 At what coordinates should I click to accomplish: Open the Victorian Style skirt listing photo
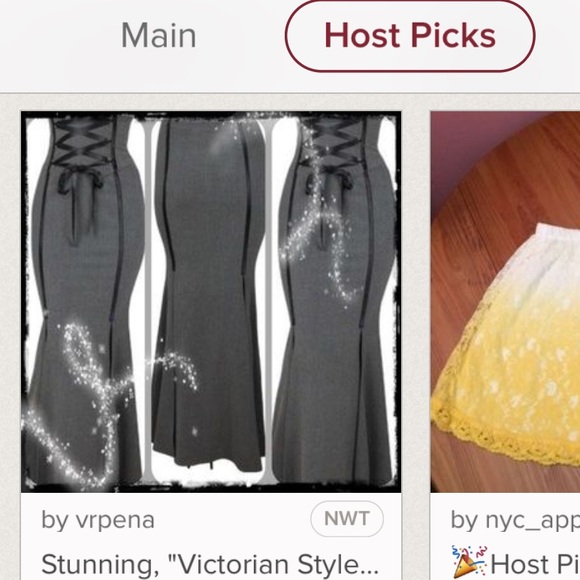point(211,302)
